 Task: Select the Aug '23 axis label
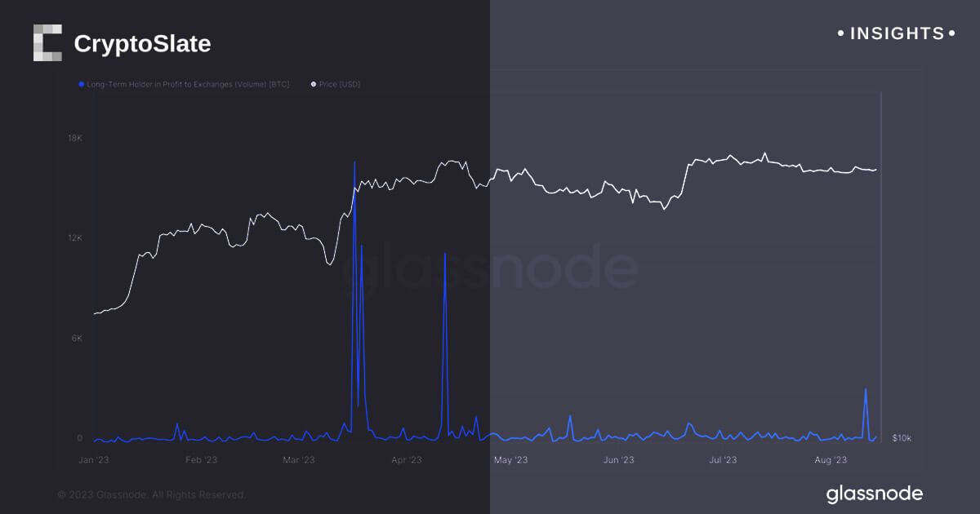pos(831,460)
